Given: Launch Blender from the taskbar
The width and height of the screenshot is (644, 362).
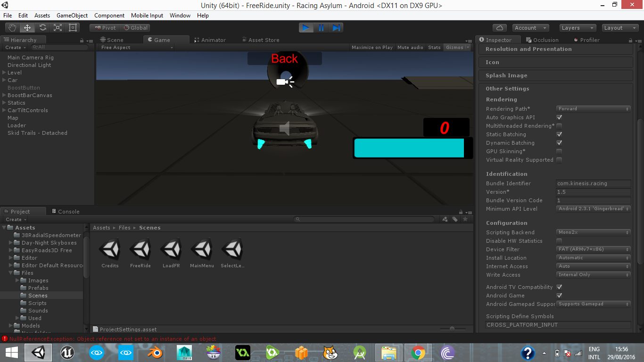Looking at the screenshot, I should click(155, 353).
